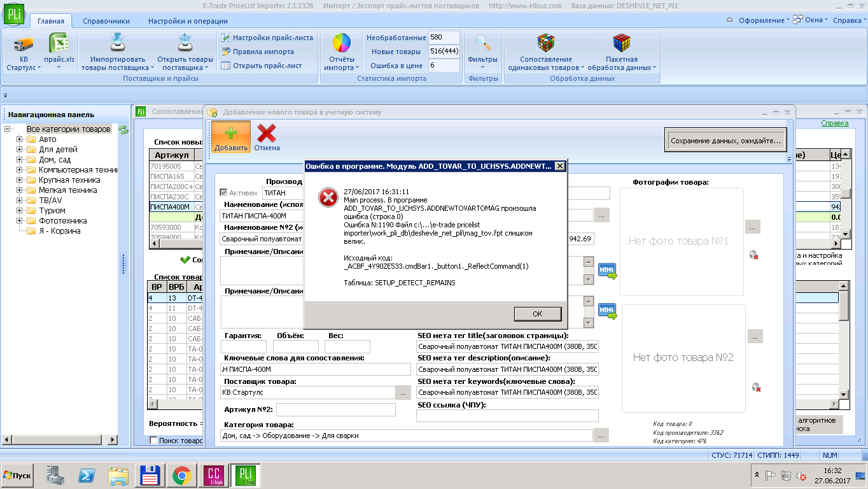This screenshot has height=489, width=868.
Task: Click OK in the error dialog
Action: (538, 314)
